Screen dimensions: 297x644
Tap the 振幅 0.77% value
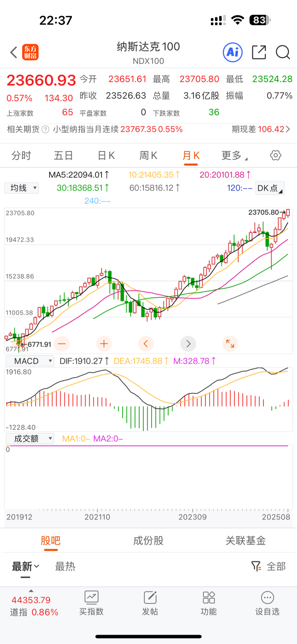click(x=280, y=96)
